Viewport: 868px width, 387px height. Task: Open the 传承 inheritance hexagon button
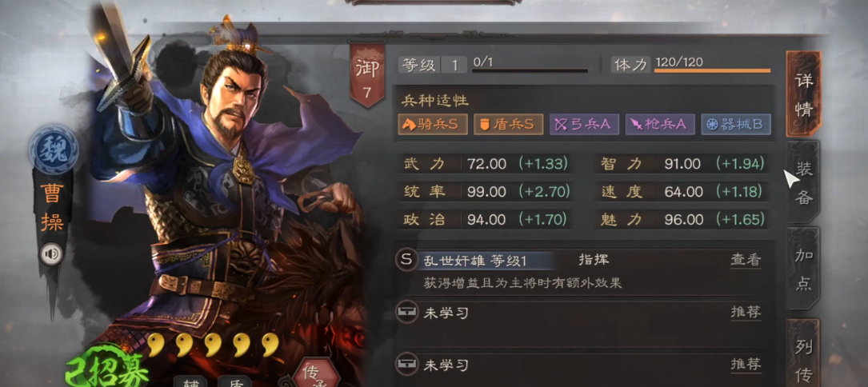point(316,373)
